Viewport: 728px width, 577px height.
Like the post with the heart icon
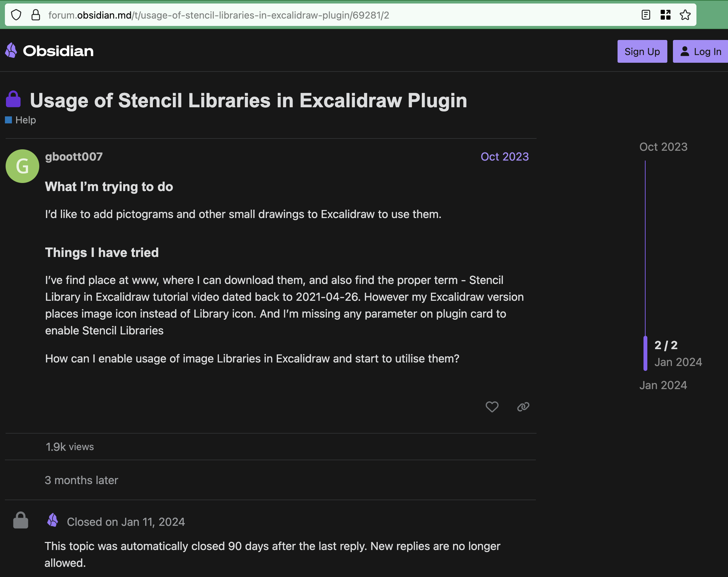492,407
